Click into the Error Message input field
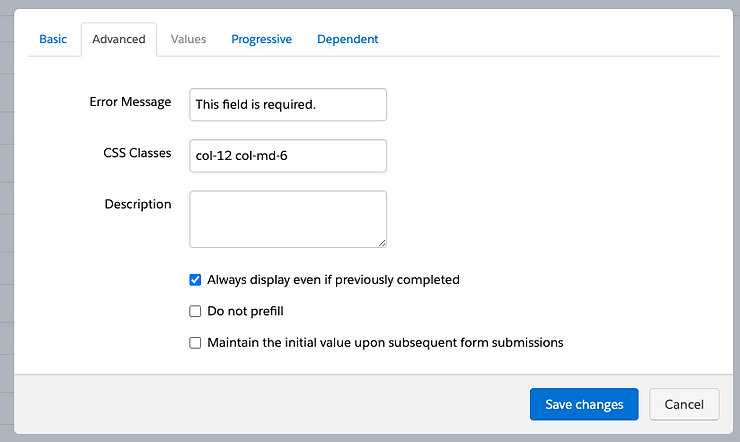Image resolution: width=740 pixels, height=442 pixels. [287, 104]
